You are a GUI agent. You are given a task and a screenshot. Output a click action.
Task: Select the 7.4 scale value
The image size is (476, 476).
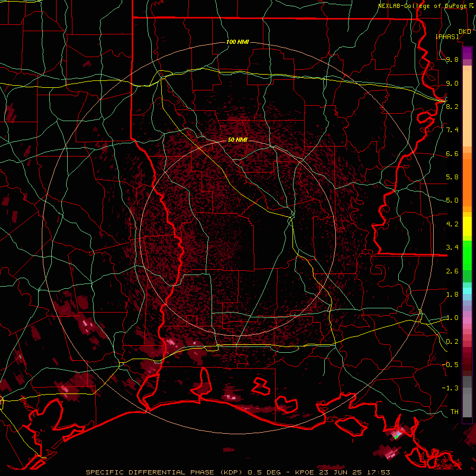(x=452, y=130)
